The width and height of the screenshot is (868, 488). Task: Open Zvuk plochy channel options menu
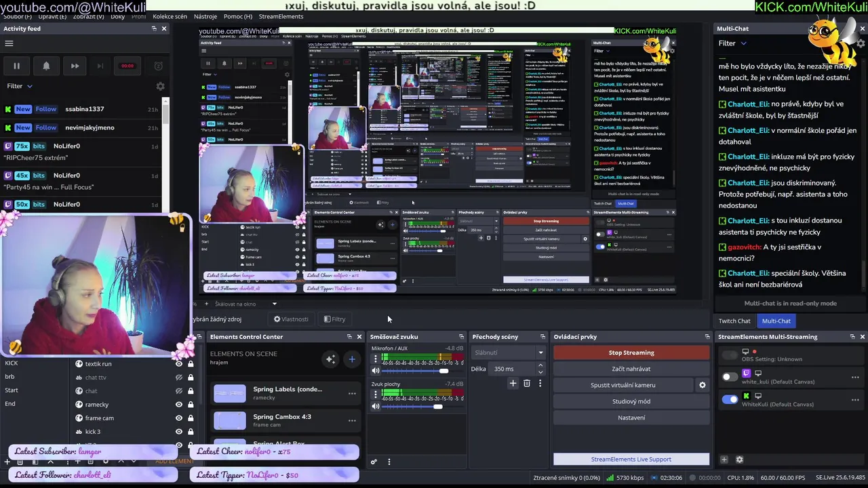pyautogui.click(x=374, y=394)
